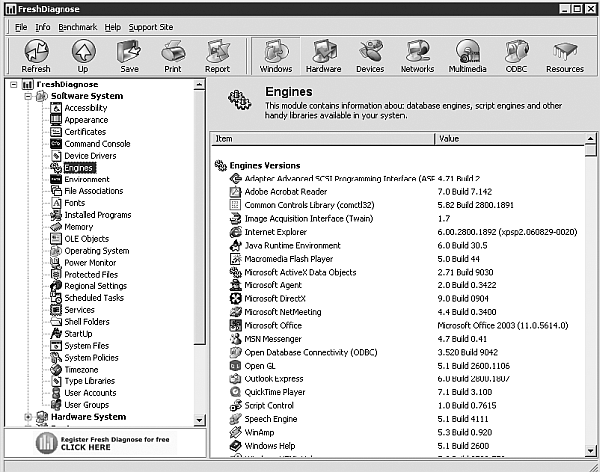Click the Register Fresh Diagnose banner
Image resolution: width=600 pixels, height=472 pixels.
click(x=103, y=442)
